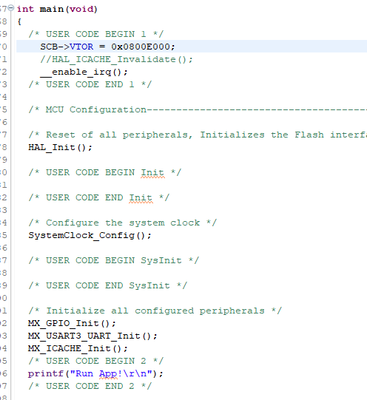Click the 'USER CODE BEGIN Init' comment
This screenshot has height=400, width=367.
[x=105, y=172]
